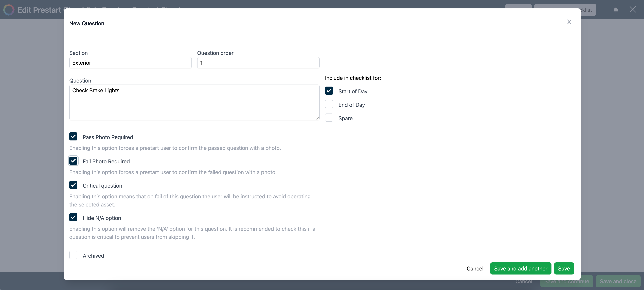Click the colorful app logo icon
Image resolution: width=644 pixels, height=290 pixels.
(9, 9)
